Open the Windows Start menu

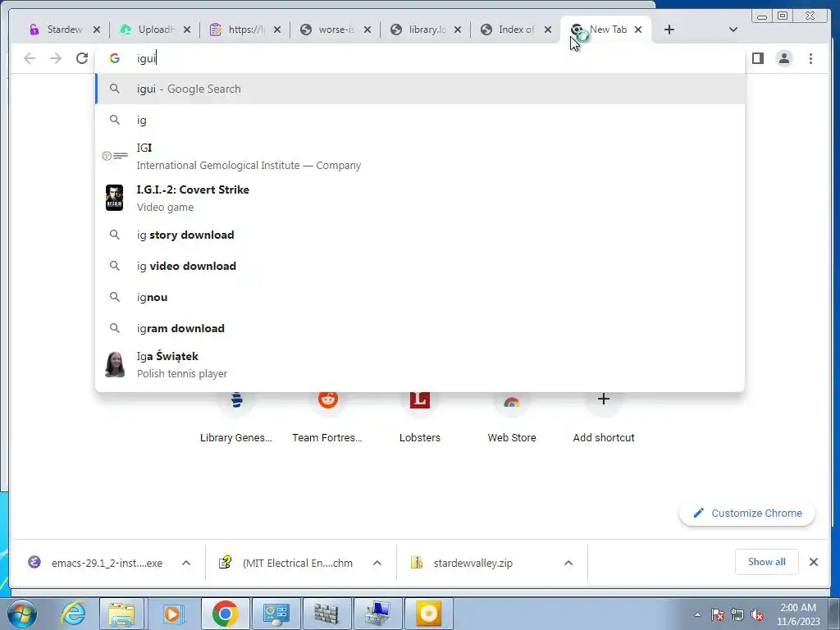(21, 614)
